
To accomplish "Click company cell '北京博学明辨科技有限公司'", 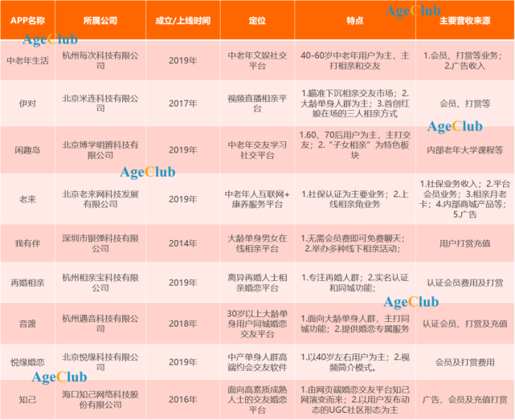I will coord(100,149).
